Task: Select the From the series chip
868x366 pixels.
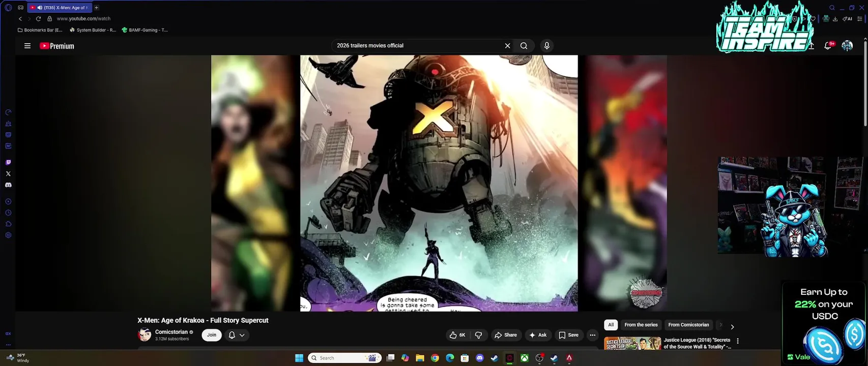Action: [x=641, y=325]
